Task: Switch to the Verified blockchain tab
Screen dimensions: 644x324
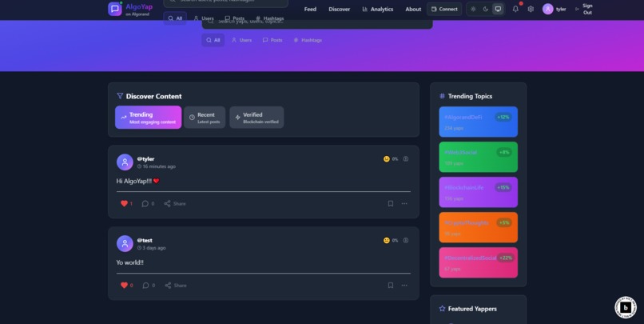Action: coord(256,118)
